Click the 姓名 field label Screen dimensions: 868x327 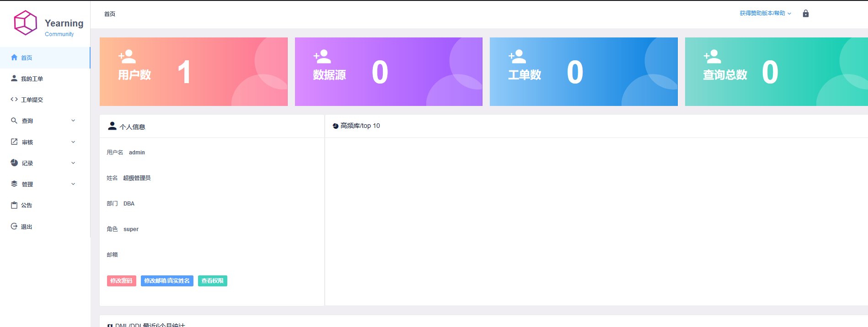[112, 178]
